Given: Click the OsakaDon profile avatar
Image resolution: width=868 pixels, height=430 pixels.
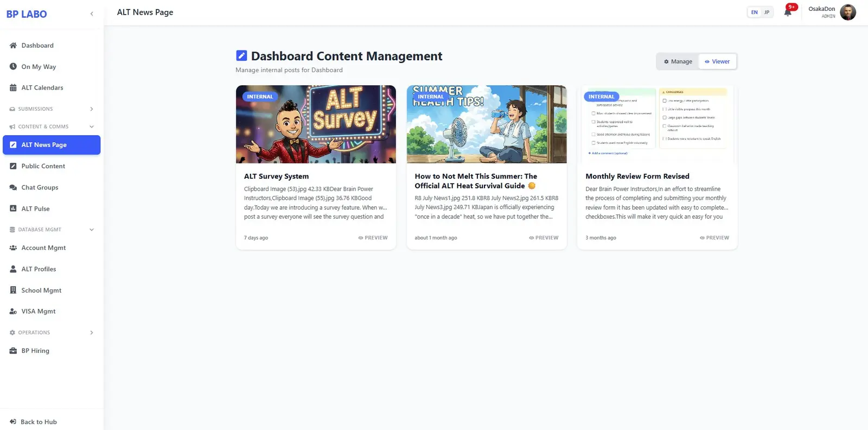Looking at the screenshot, I should 848,12.
